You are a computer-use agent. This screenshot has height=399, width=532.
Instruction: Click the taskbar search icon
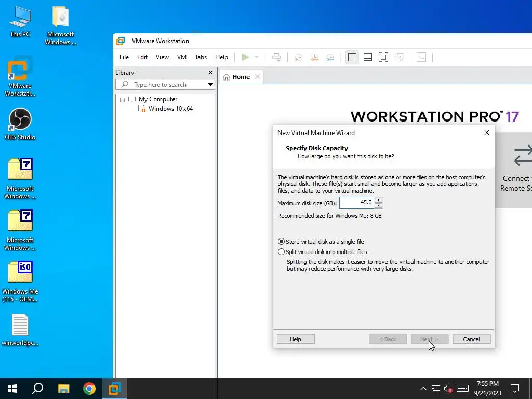pyautogui.click(x=37, y=389)
